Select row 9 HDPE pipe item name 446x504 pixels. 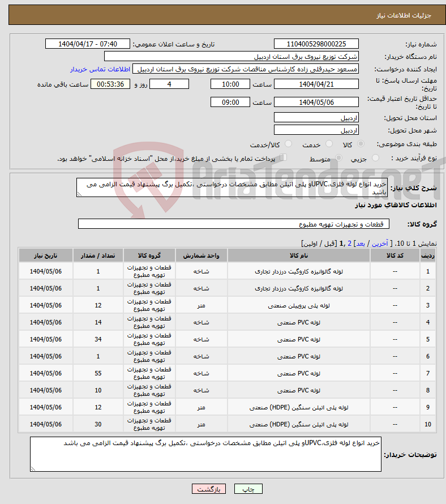(x=299, y=408)
